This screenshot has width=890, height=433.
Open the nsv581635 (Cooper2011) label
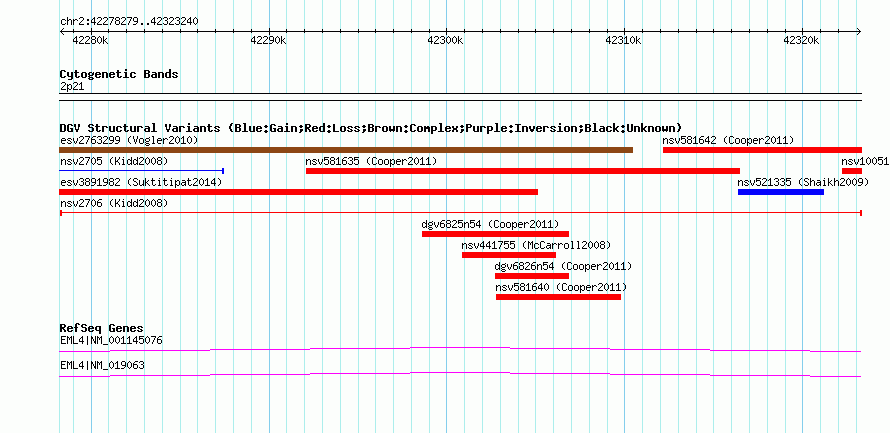tap(371, 161)
